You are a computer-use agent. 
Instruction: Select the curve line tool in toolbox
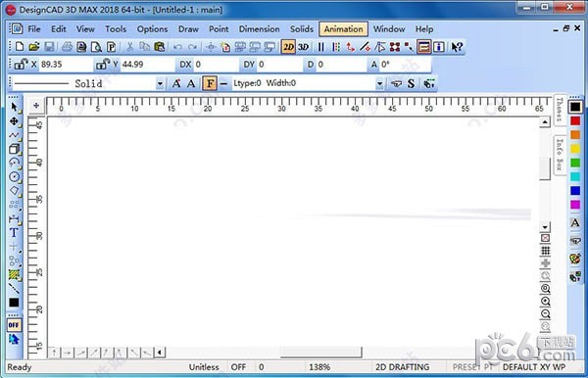pyautogui.click(x=15, y=135)
